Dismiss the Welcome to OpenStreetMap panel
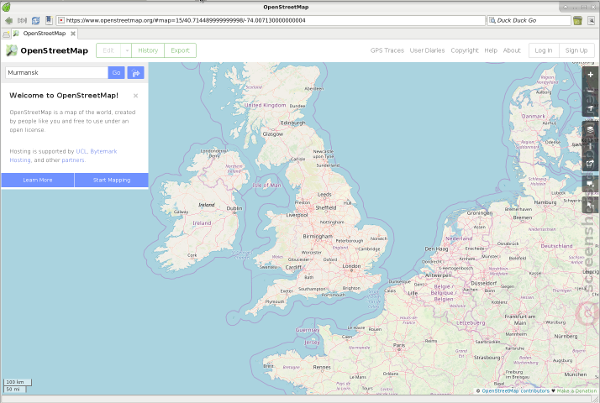Screen dimensions: 600x403 tap(135, 96)
